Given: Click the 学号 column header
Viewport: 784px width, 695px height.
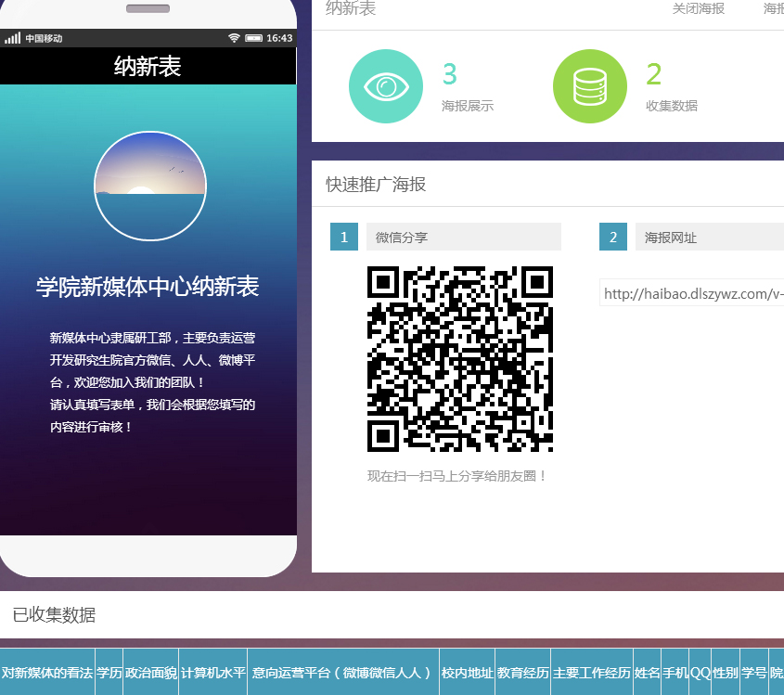Looking at the screenshot, I should (754, 673).
